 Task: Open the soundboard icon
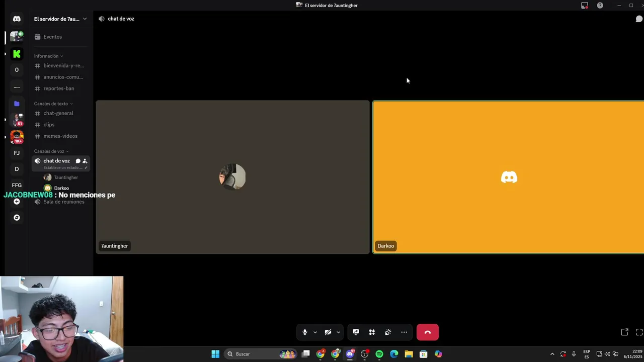coord(388,332)
